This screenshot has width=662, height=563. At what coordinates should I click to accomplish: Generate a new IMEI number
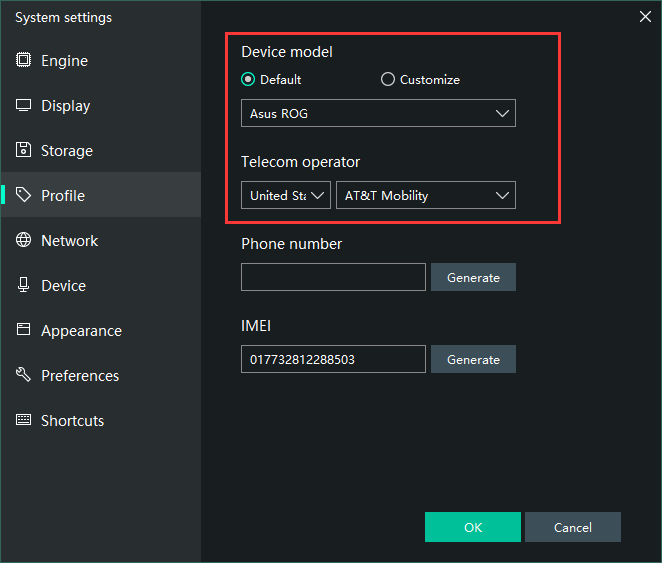473,359
